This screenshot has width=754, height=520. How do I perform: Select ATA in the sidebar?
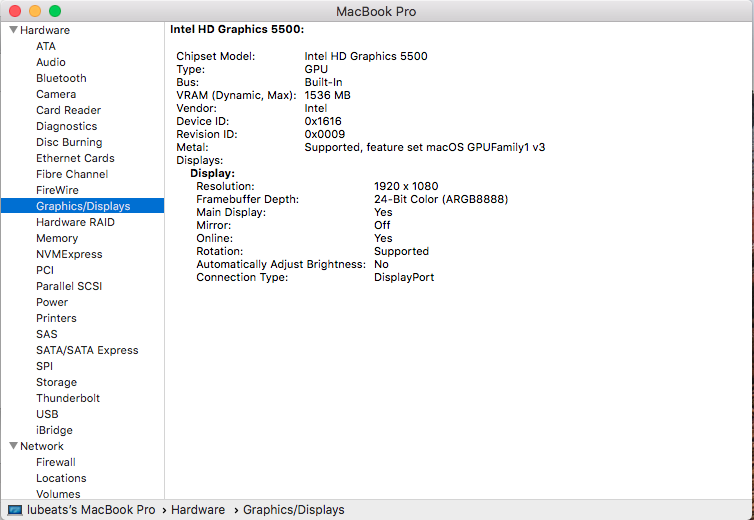click(46, 46)
